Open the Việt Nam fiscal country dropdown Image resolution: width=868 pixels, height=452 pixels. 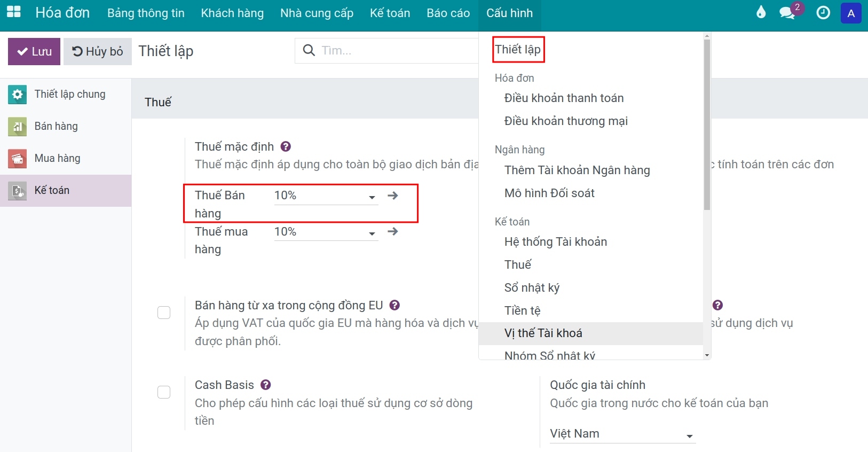click(622, 434)
